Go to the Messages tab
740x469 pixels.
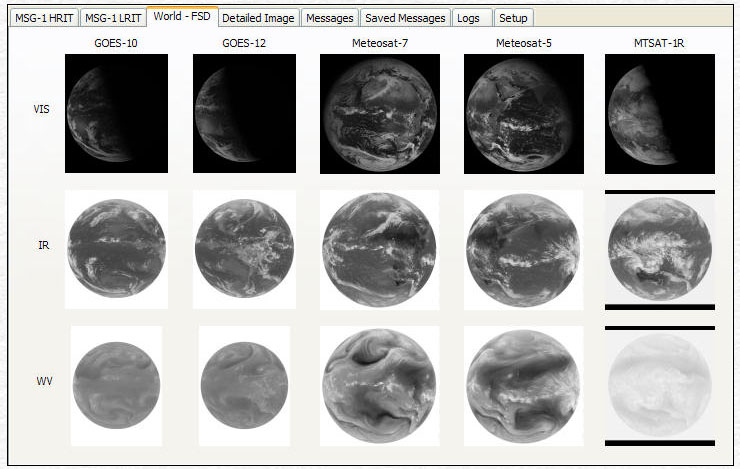(329, 18)
